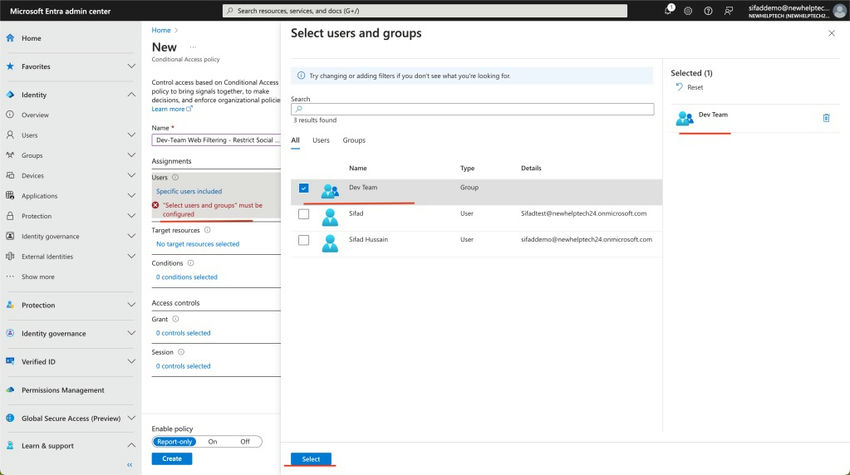This screenshot has width=850, height=475.
Task: Click the Verified ID icon
Action: coord(10,361)
